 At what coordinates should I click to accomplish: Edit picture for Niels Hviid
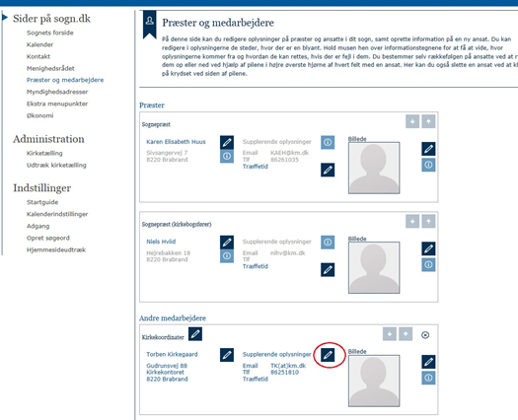point(428,248)
